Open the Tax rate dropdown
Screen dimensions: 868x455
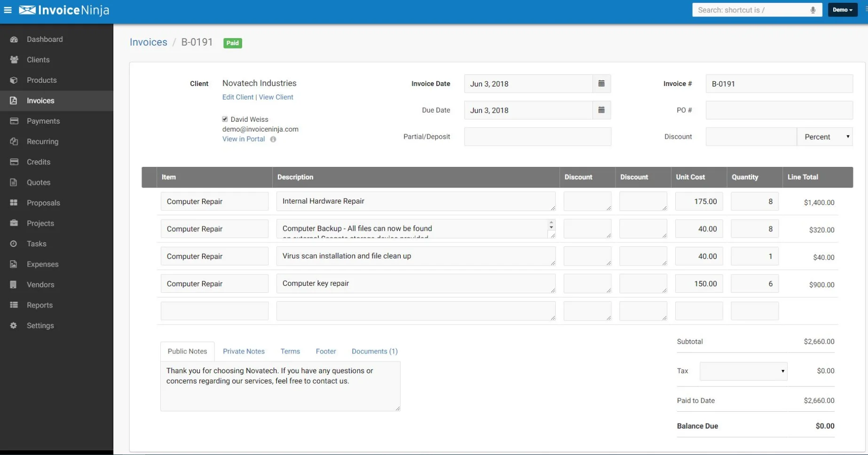click(x=743, y=371)
